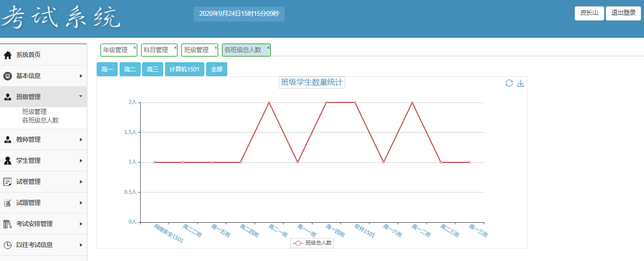The height and width of the screenshot is (261, 644).
Task: Switch to the 科目管理 tab
Action: tap(156, 50)
